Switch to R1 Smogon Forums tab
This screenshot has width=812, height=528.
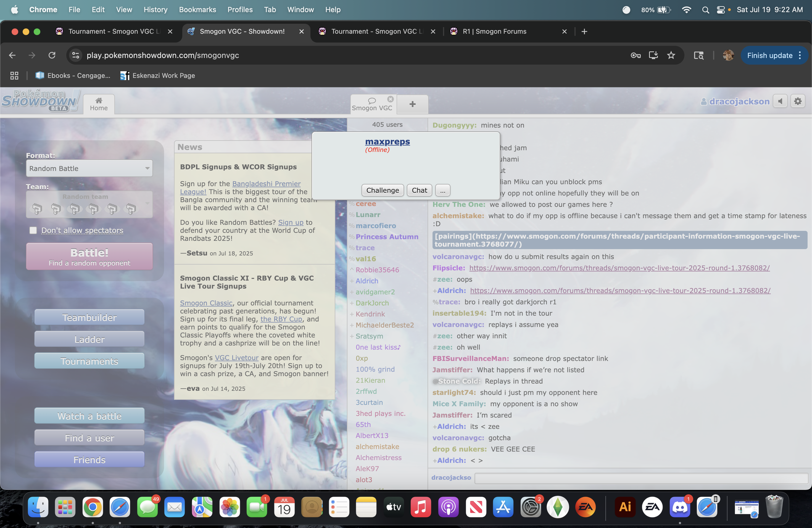pos(508,31)
